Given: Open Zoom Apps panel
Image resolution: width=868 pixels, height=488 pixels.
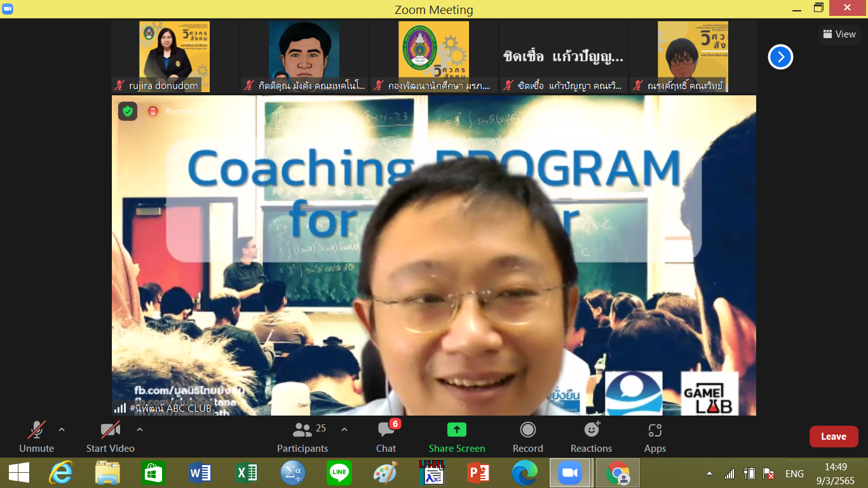Looking at the screenshot, I should tap(655, 437).
